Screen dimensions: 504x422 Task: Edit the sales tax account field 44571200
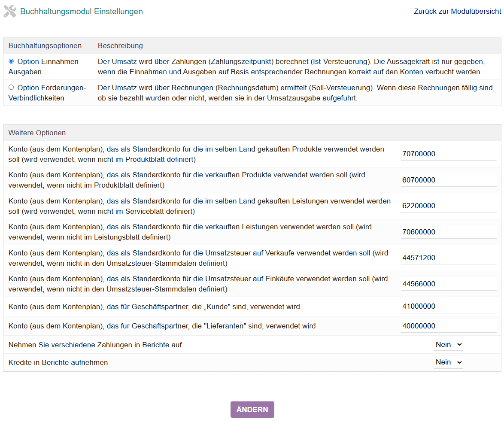tap(448, 258)
